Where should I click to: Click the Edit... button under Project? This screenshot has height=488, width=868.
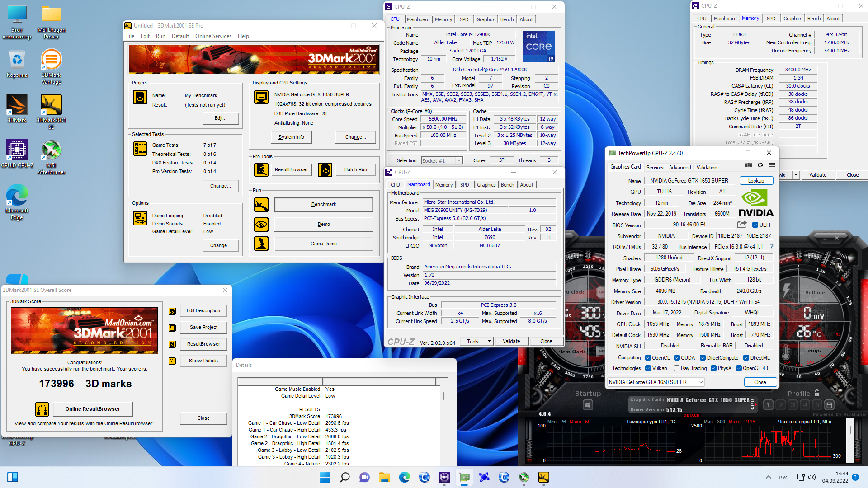coord(220,118)
